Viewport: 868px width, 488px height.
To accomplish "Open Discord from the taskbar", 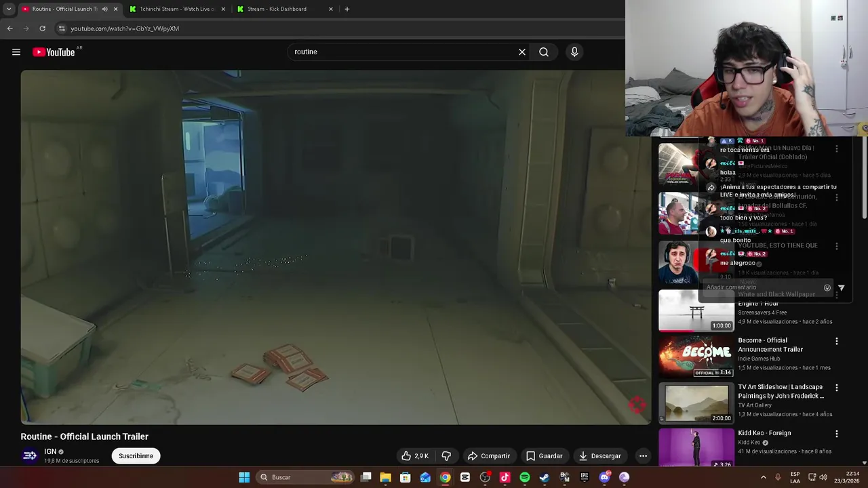I will 604,477.
